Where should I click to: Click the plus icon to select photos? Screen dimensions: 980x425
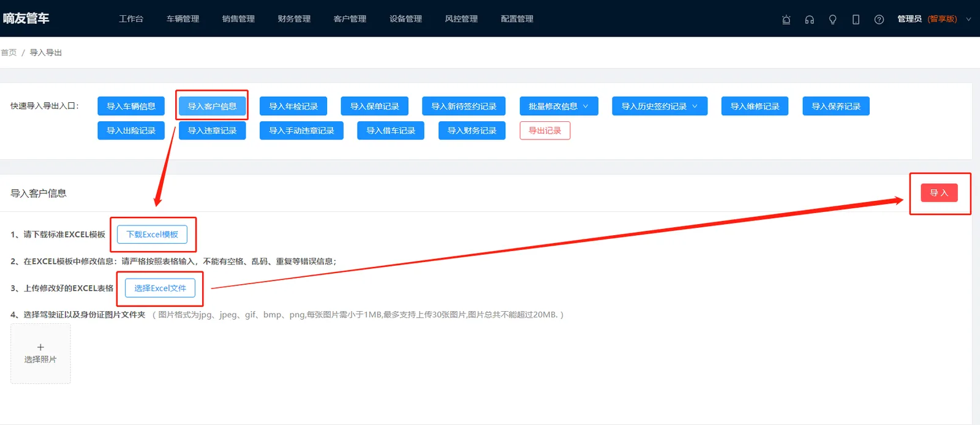pos(40,347)
